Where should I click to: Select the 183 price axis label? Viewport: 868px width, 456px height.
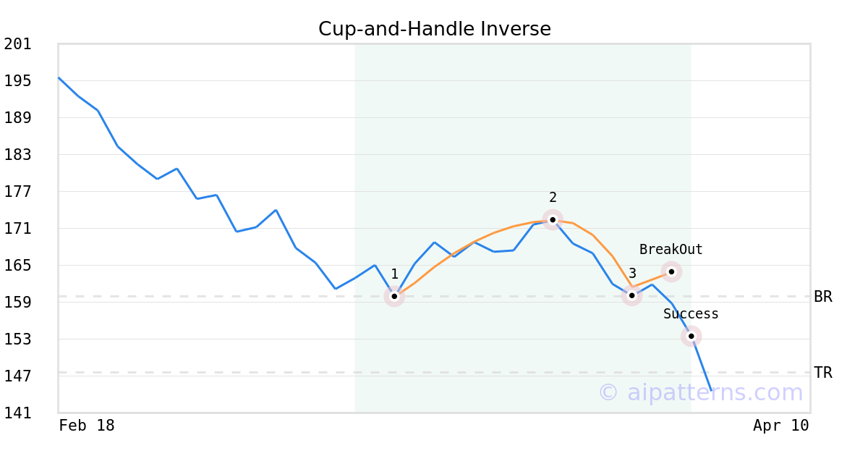pos(18,155)
